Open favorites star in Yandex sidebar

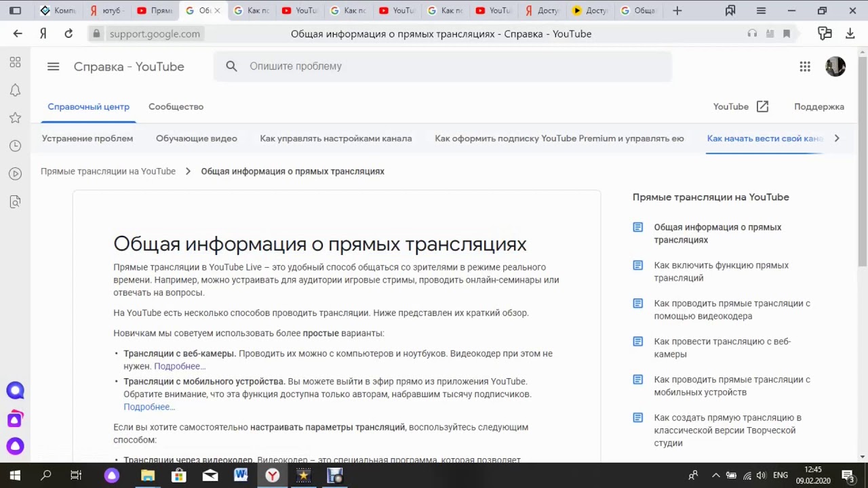pyautogui.click(x=15, y=118)
